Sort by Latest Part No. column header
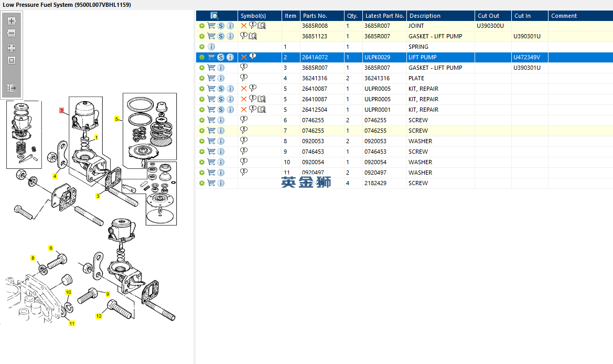Screen dimensions: 613x364 click(x=385, y=16)
